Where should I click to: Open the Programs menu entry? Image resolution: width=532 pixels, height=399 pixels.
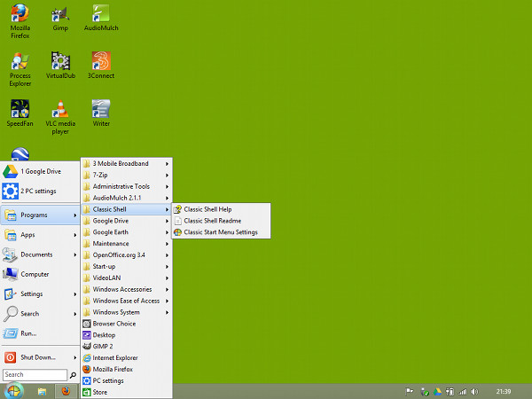pyautogui.click(x=41, y=215)
